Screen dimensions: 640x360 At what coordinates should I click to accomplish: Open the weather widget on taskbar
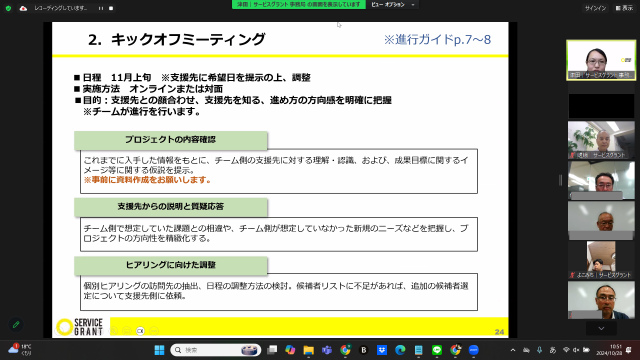pos(20,350)
